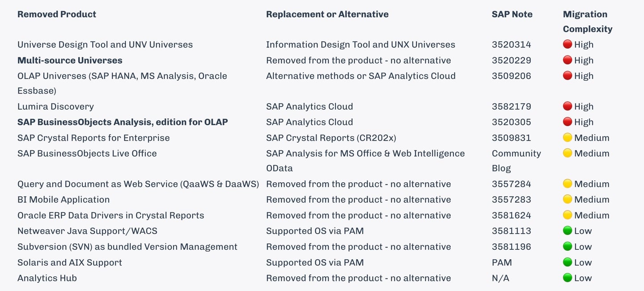Open SAP Note 3582179
The width and height of the screenshot is (644, 291).
pyautogui.click(x=511, y=107)
